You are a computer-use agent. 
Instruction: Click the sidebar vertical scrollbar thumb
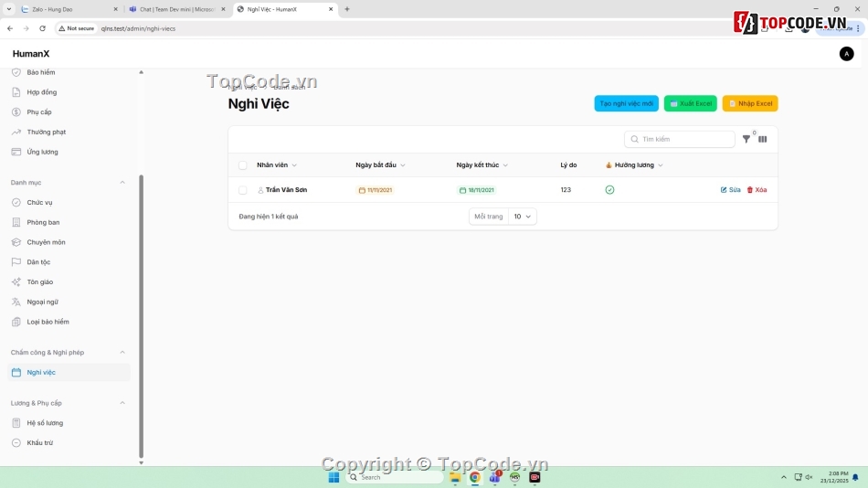click(x=141, y=315)
